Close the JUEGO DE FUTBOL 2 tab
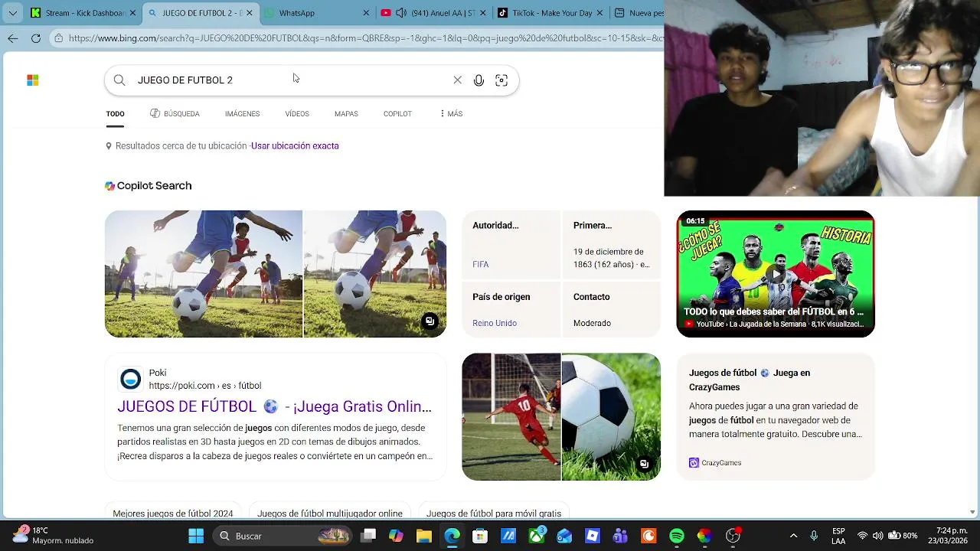Viewport: 980px width, 551px height. coord(250,13)
